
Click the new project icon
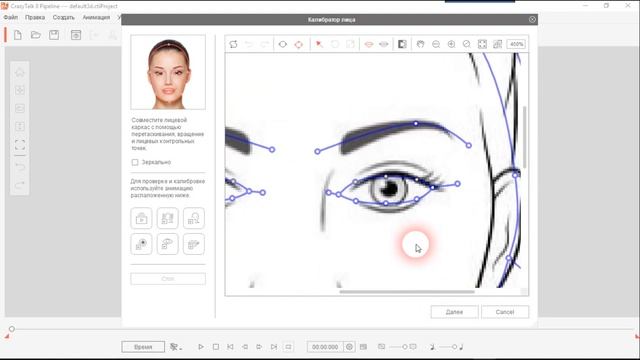coord(18,35)
